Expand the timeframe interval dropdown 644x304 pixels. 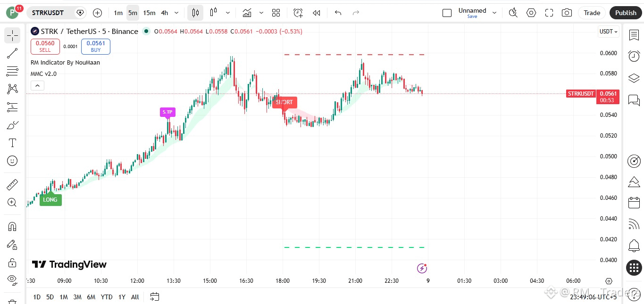point(176,13)
